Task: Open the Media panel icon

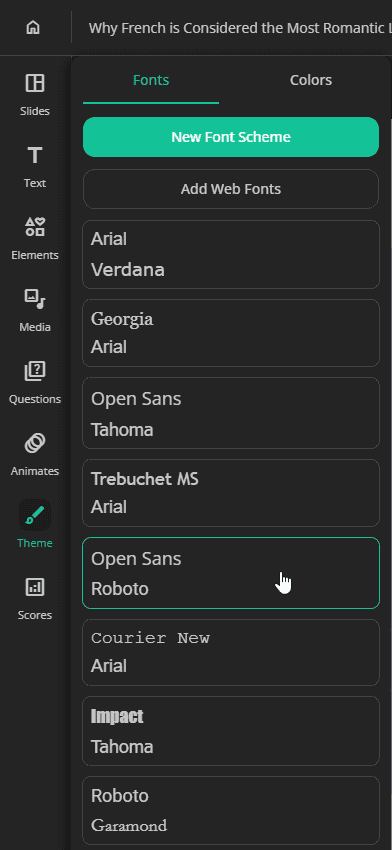Action: (35, 299)
